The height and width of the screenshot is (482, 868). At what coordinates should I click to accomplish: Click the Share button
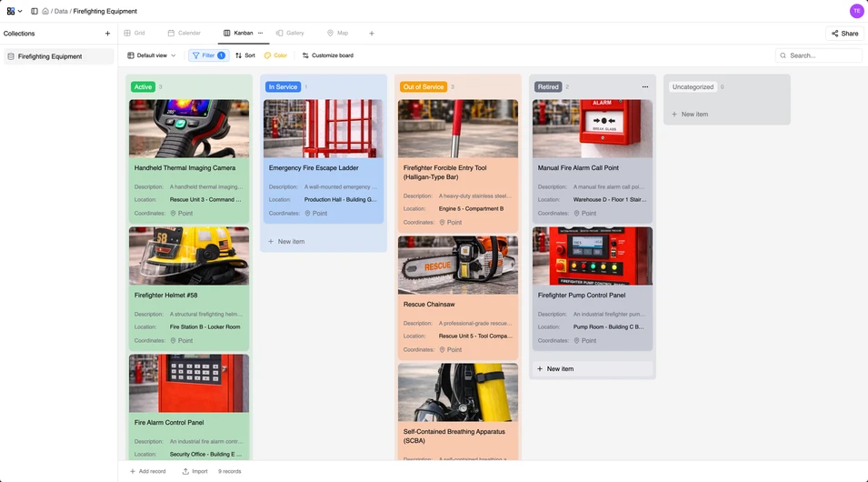point(844,34)
